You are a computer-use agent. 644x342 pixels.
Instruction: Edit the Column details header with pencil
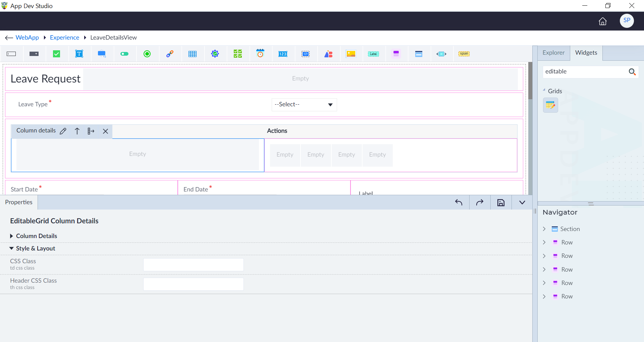(x=63, y=131)
